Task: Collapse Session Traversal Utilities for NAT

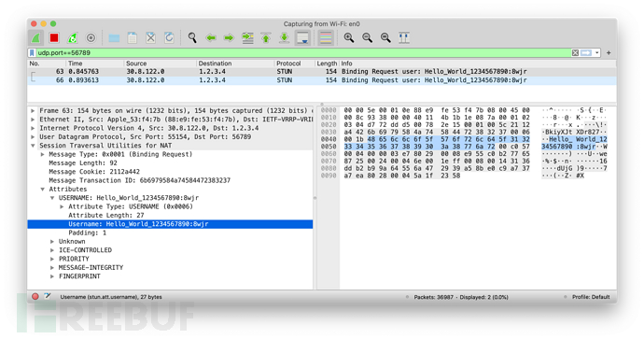Action: pos(33,146)
